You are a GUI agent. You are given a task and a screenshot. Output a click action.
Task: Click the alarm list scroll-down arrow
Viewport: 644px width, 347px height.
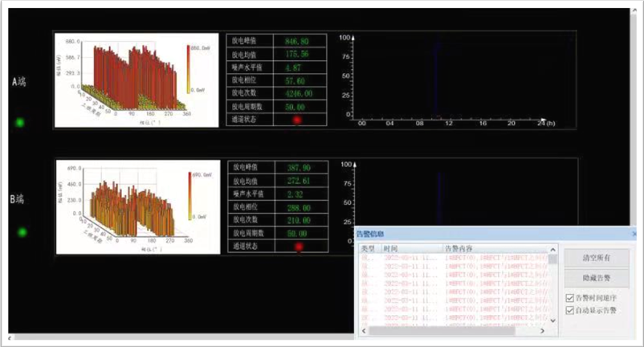[553, 320]
